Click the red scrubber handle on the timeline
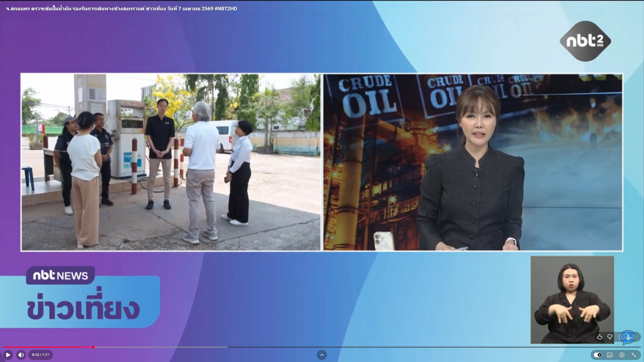The height and width of the screenshot is (362, 644). (x=93, y=347)
